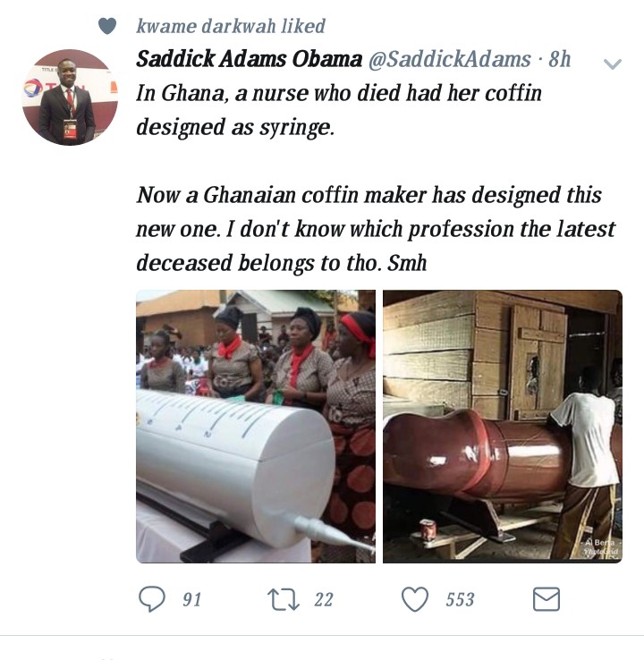Click the 8h timestamp
This screenshot has height=660, width=644.
[x=559, y=59]
